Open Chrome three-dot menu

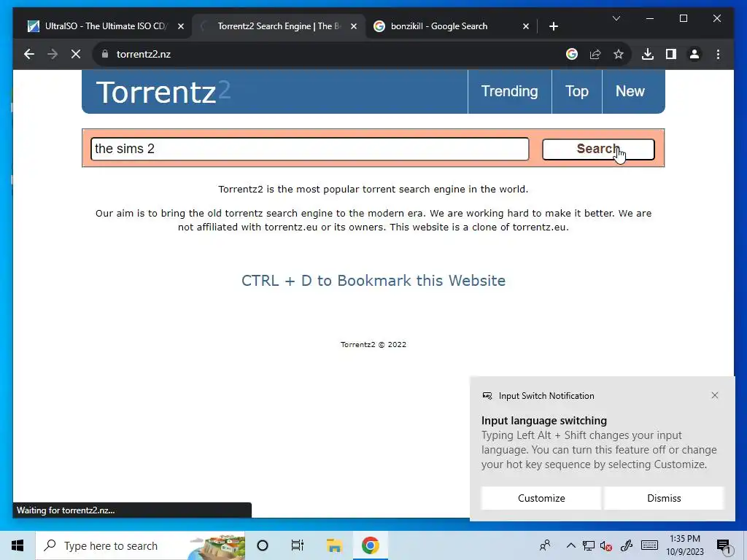(718, 54)
